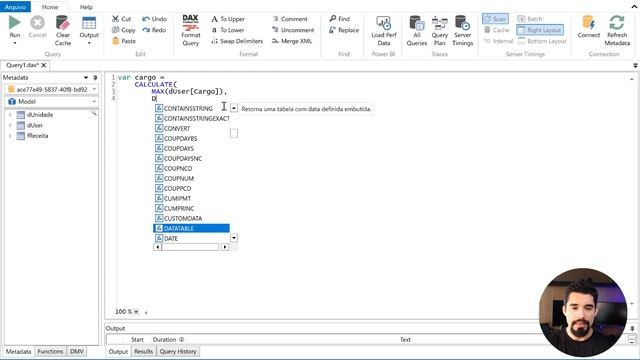Open the Find tool
The image size is (640, 360).
click(340, 19)
